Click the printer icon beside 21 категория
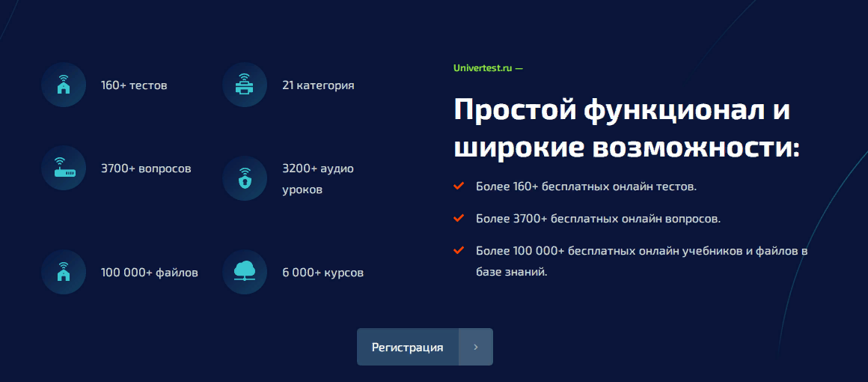This screenshot has height=382, width=868. point(245,85)
